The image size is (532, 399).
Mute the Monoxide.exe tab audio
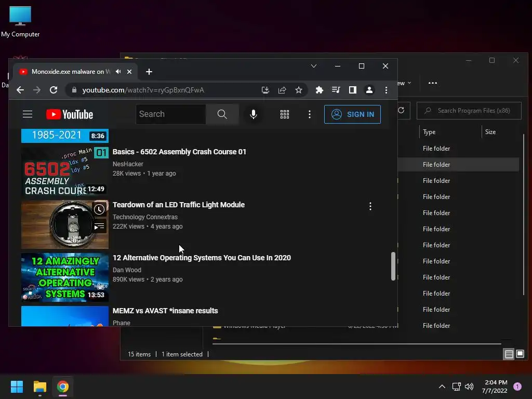point(118,72)
